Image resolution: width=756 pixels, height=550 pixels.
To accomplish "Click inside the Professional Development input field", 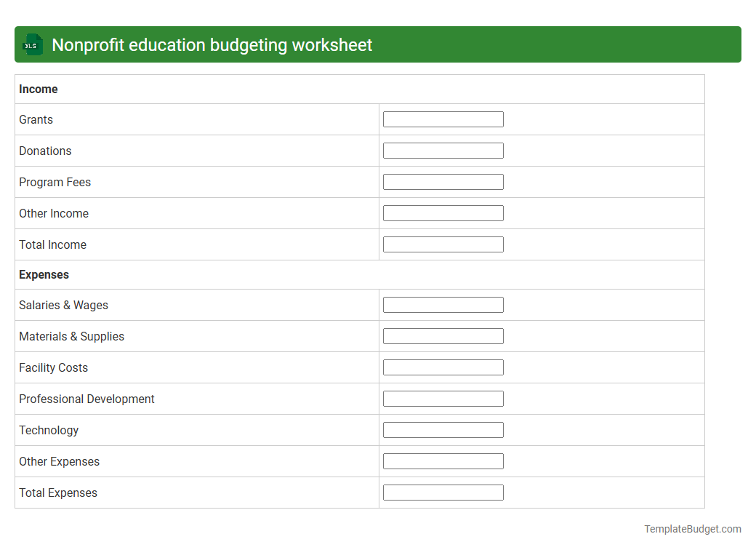I will point(443,398).
